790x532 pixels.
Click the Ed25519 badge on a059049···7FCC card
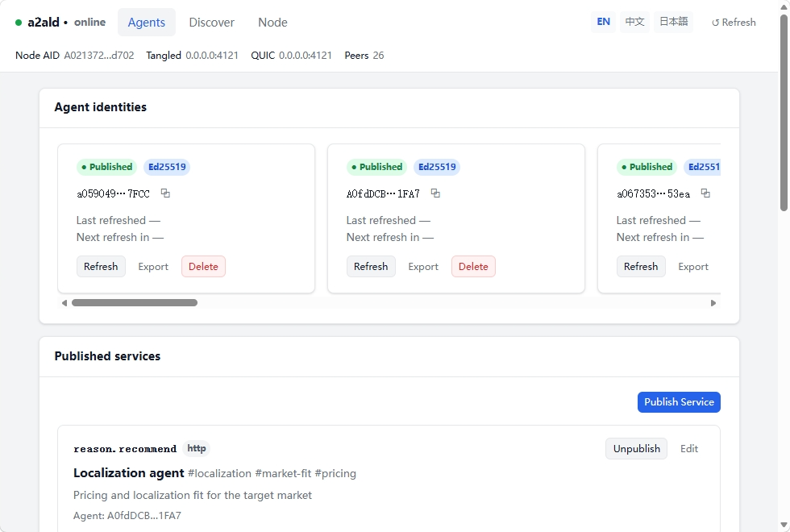pyautogui.click(x=167, y=167)
